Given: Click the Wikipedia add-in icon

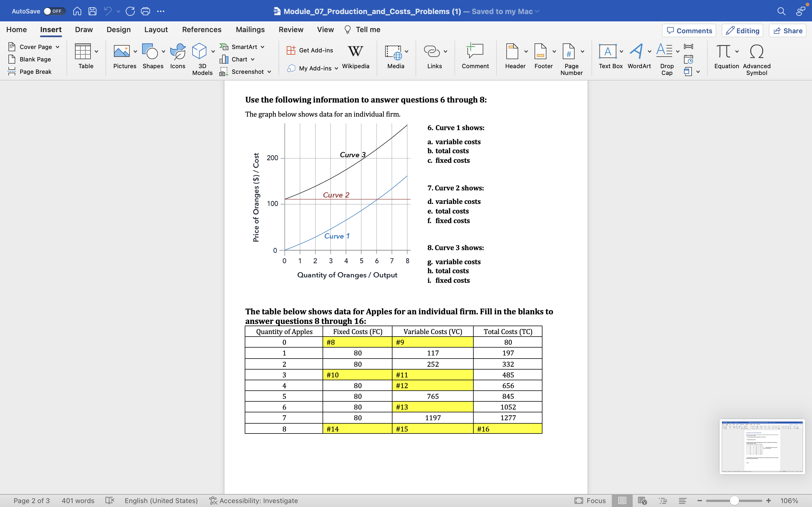Looking at the screenshot, I should (x=355, y=52).
